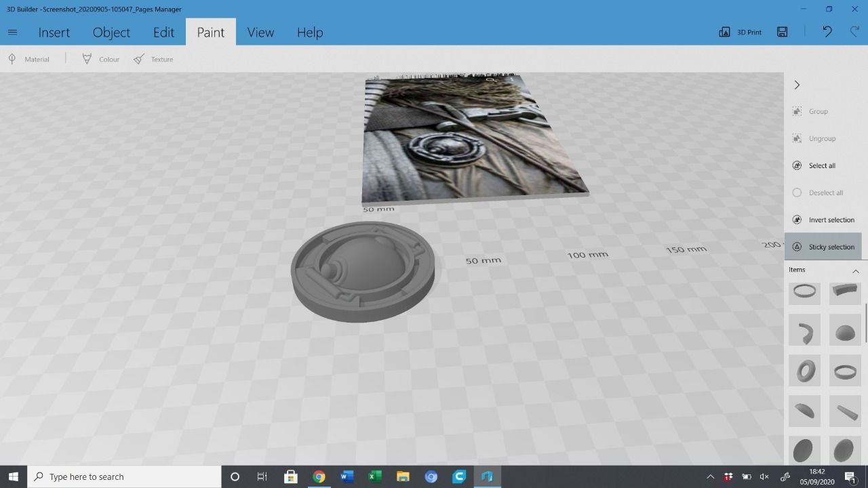Collapse the Items list
868x488 pixels.
pyautogui.click(x=856, y=270)
